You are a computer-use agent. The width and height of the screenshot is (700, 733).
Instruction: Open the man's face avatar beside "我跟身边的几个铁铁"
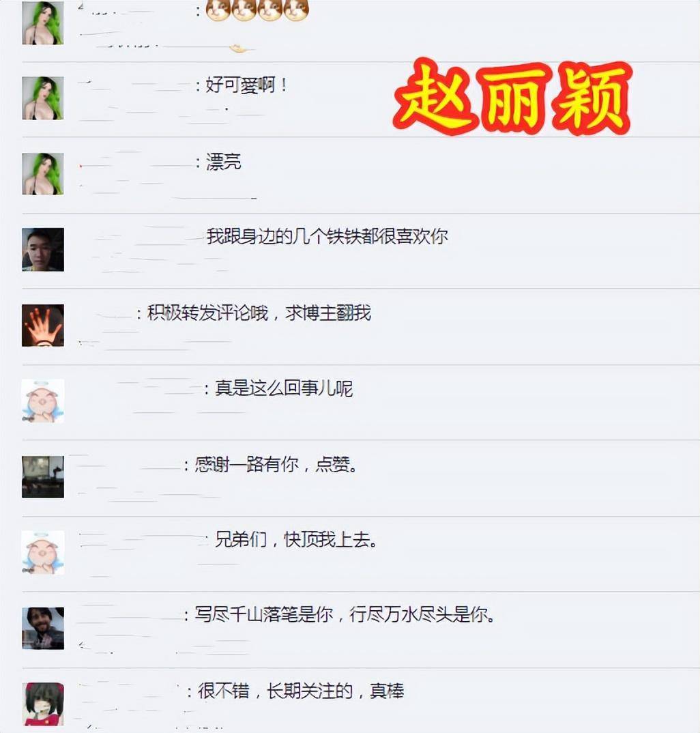tap(42, 250)
